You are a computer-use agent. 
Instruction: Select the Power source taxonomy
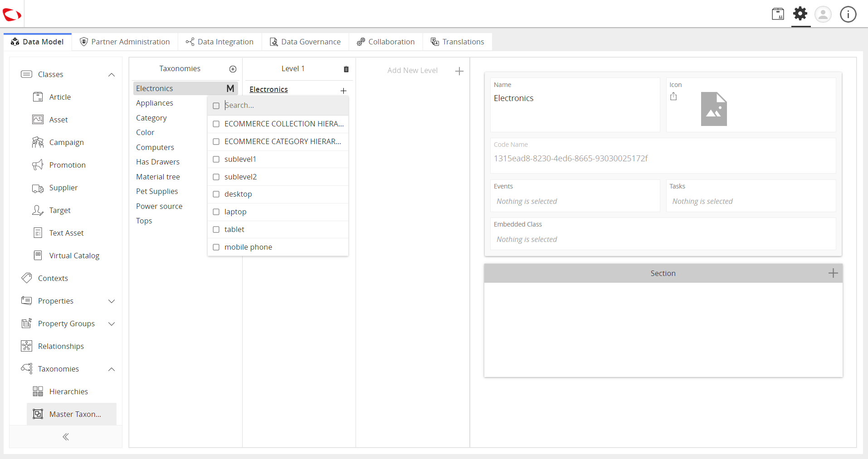[159, 206]
